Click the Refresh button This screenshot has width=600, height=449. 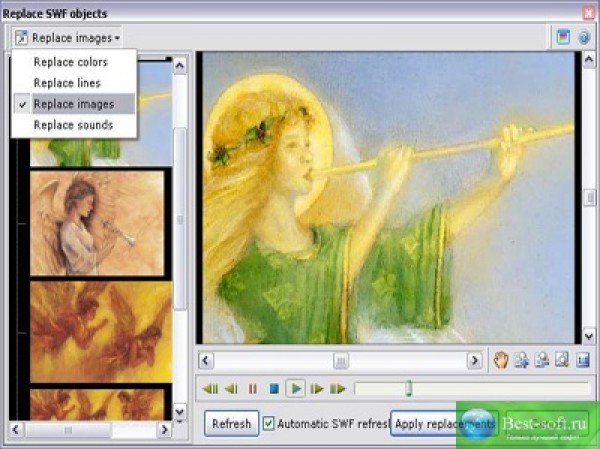(x=232, y=424)
